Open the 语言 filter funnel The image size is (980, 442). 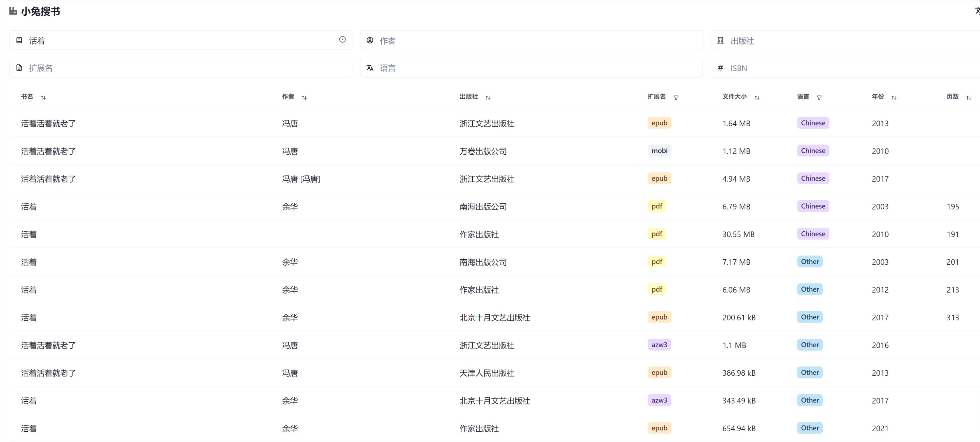coord(820,97)
